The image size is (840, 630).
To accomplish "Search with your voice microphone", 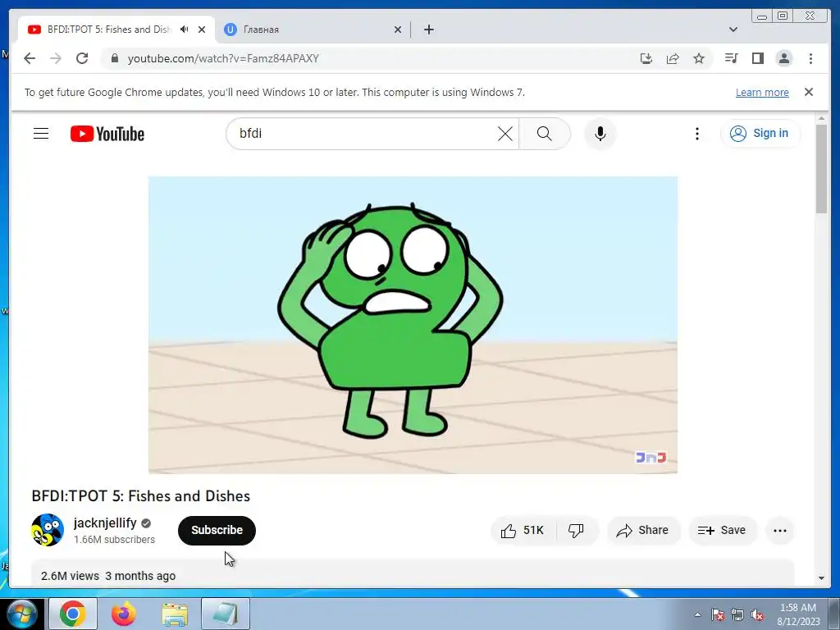I will 600,134.
